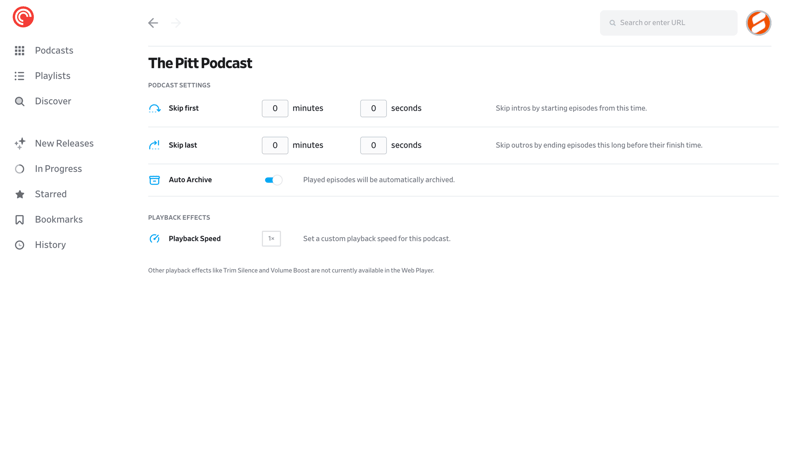Toggle the Auto Archive switch
800x470 pixels.
273,180
